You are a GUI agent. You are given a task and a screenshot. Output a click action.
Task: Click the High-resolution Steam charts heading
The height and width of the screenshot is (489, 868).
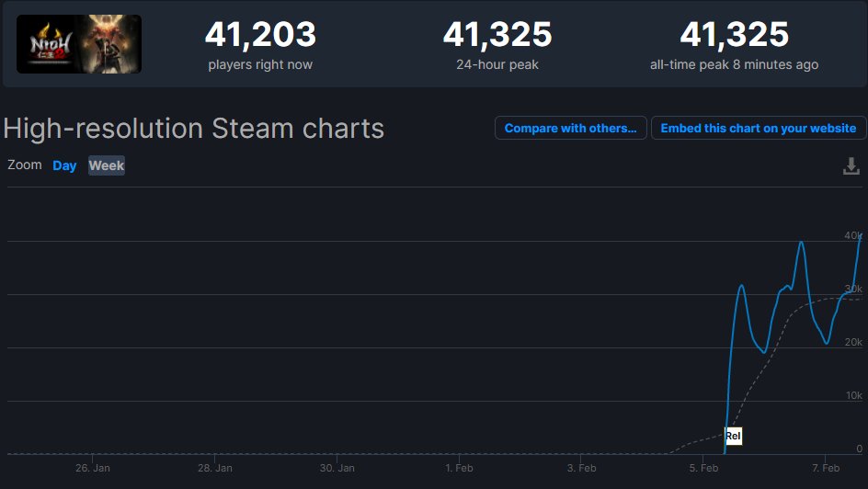[194, 129]
